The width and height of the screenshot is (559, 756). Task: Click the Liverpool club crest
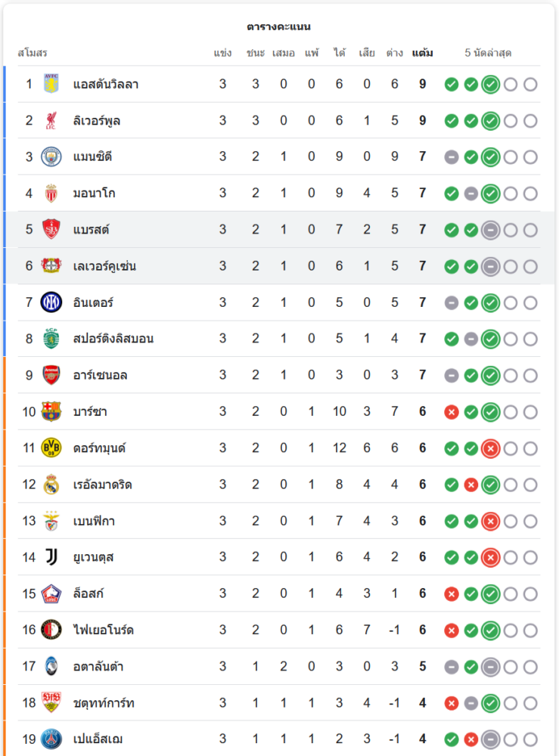pyautogui.click(x=51, y=120)
